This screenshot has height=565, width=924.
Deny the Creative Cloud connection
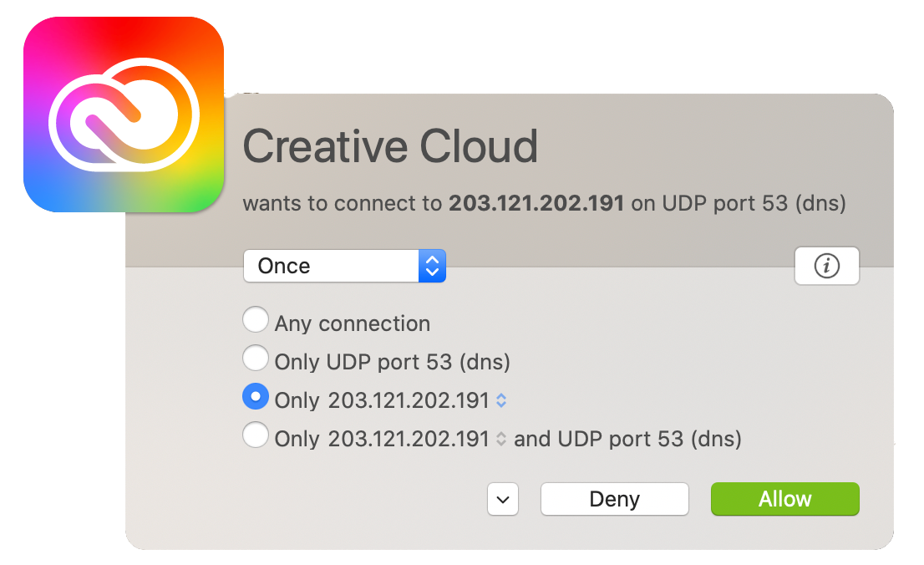tap(615, 499)
